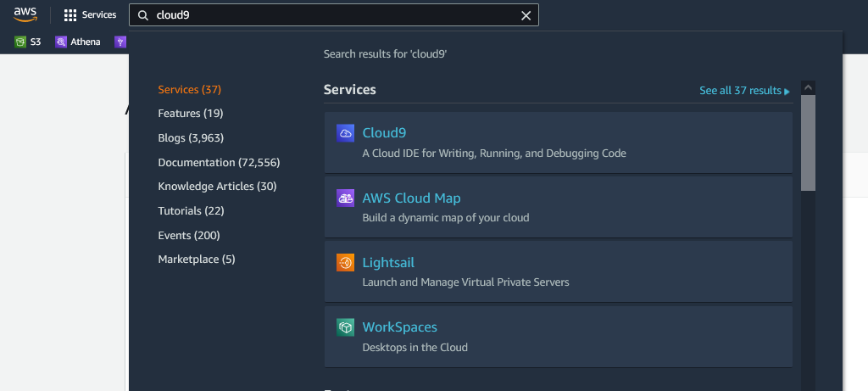This screenshot has width=868, height=391.
Task: Click 'A Cloud IDE for Writing' description
Action: (x=494, y=154)
